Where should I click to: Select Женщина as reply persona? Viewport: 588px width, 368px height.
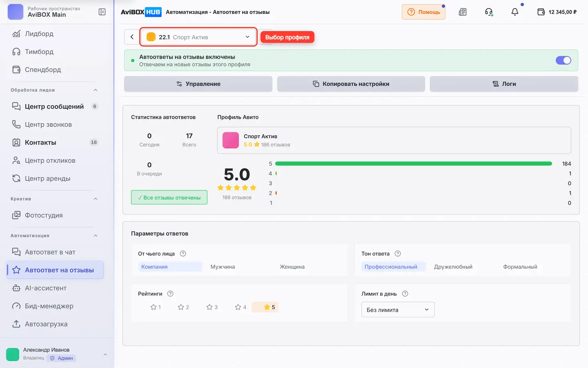(x=292, y=267)
